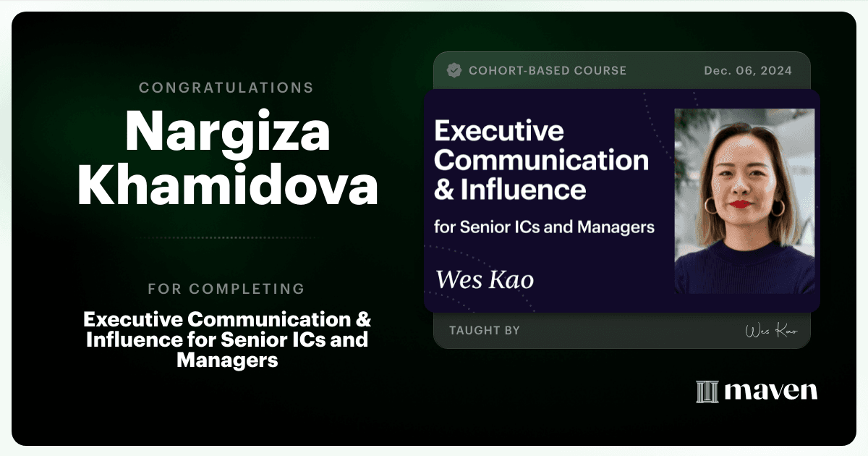Click the TAUGHT BY label
The width and height of the screenshot is (868, 456).
pos(485,331)
